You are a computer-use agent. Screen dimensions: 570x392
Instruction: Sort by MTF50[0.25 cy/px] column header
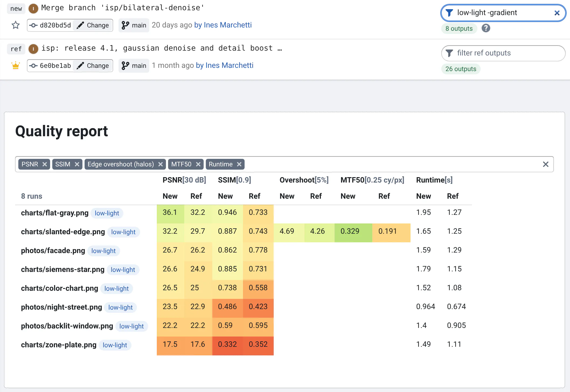[372, 180]
